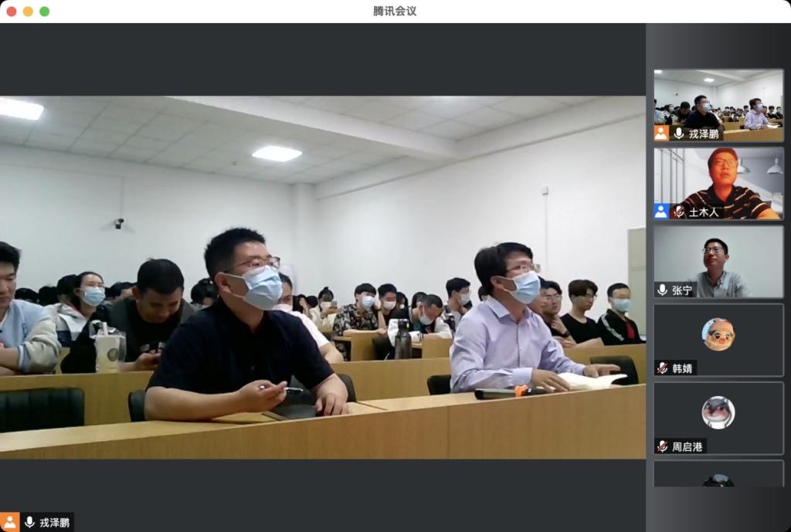Image resolution: width=791 pixels, height=532 pixels.
Task: Select 土木人's video tile
Action: coord(718,184)
